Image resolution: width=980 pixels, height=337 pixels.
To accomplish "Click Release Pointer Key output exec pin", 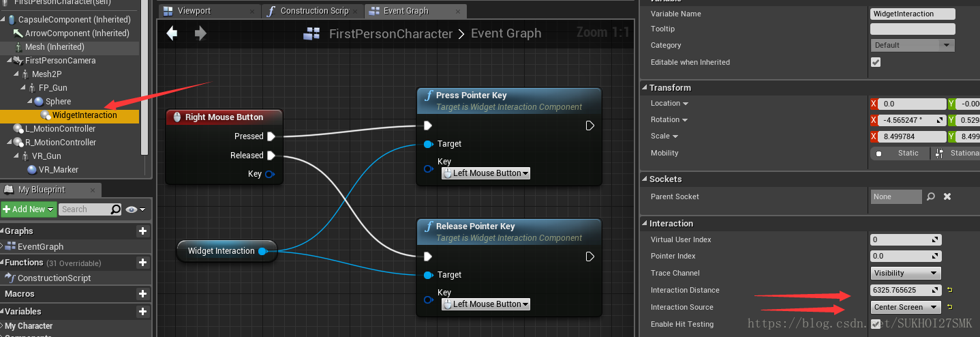I will click(x=590, y=257).
